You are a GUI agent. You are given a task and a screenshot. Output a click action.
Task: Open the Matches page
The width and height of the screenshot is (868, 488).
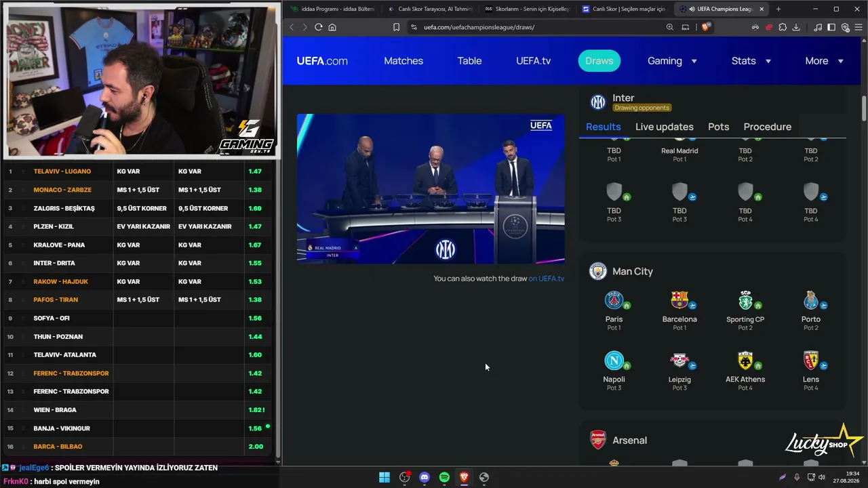[x=403, y=61]
